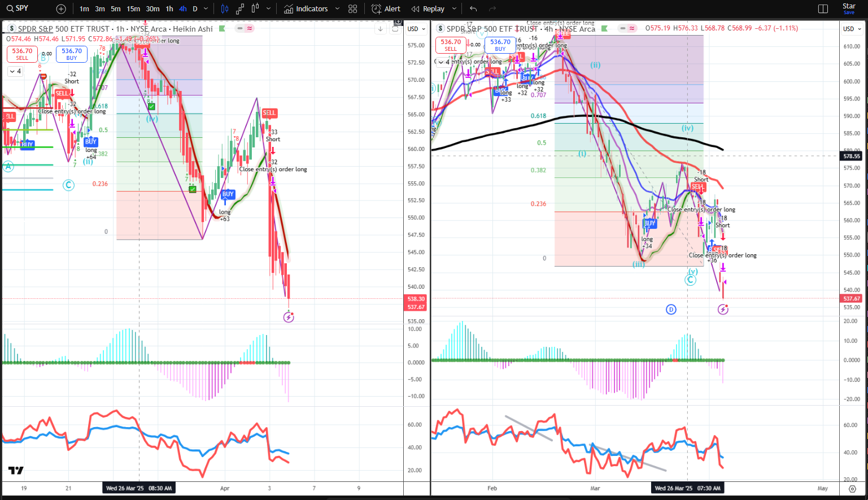
Task: Click the crosshair date label on 4h axis
Action: pos(687,488)
